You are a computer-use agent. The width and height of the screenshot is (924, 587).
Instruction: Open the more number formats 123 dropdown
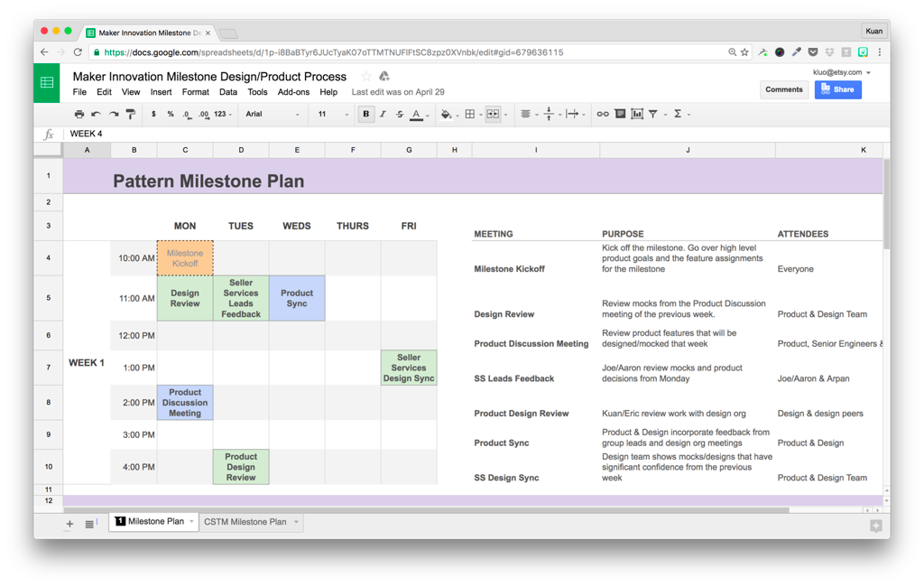click(x=223, y=114)
